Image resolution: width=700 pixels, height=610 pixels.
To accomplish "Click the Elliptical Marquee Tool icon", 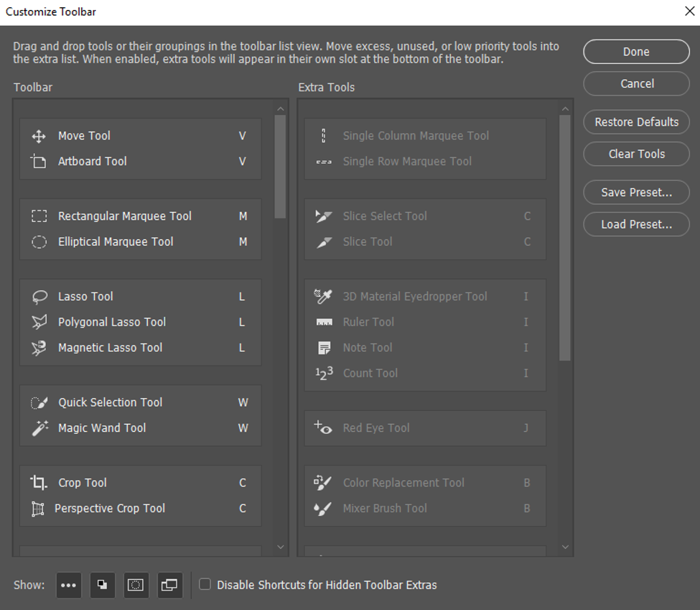I will click(39, 242).
